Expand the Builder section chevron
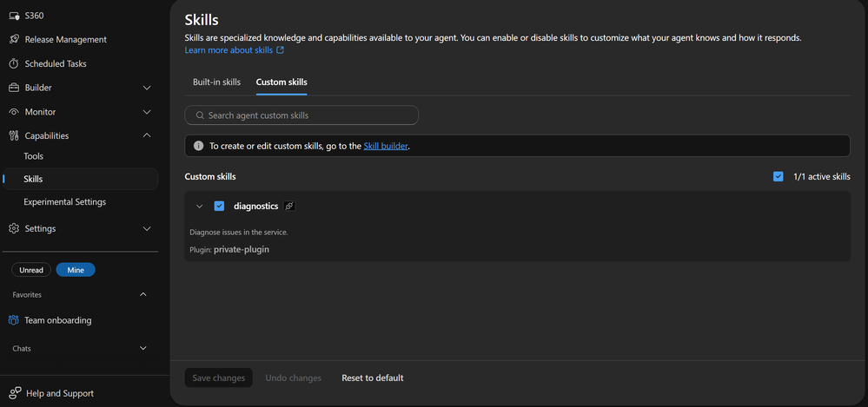868x407 pixels. click(147, 88)
